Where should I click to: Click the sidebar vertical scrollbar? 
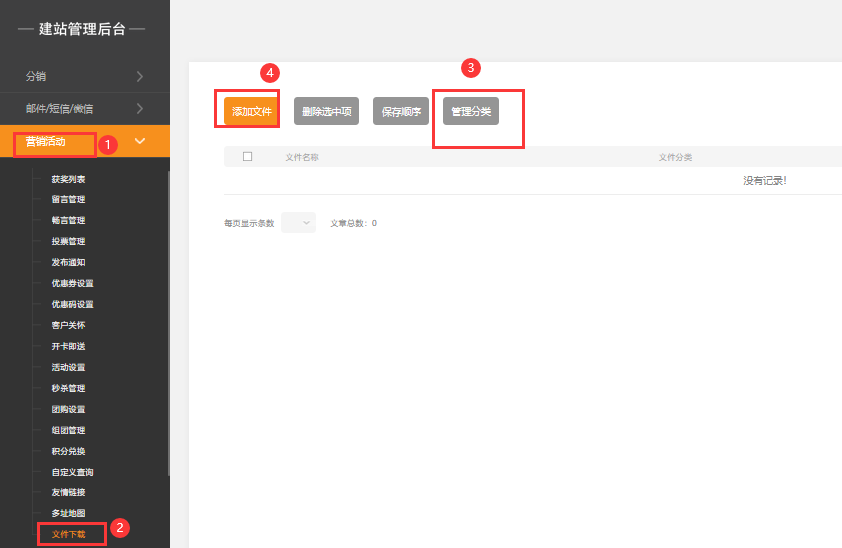169,323
